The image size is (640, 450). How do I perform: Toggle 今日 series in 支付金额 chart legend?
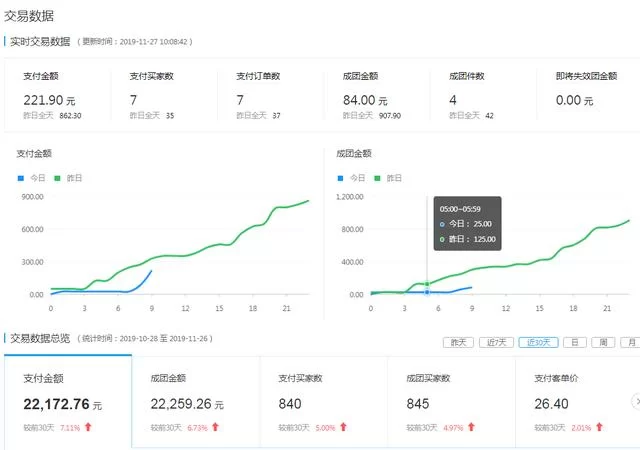(32, 178)
